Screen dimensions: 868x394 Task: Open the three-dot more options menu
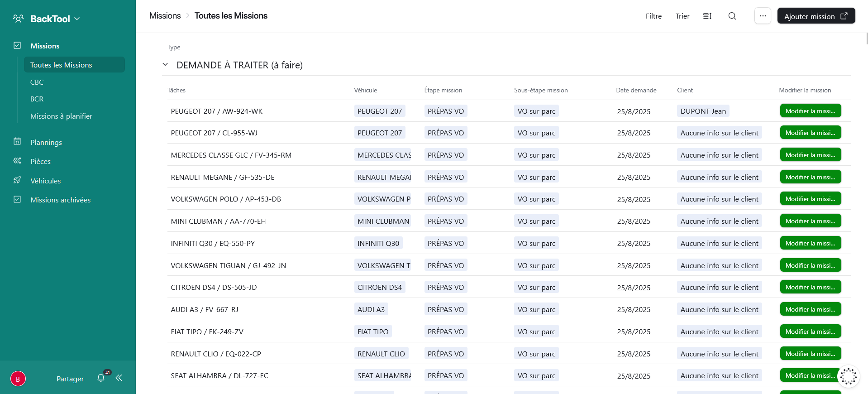763,16
